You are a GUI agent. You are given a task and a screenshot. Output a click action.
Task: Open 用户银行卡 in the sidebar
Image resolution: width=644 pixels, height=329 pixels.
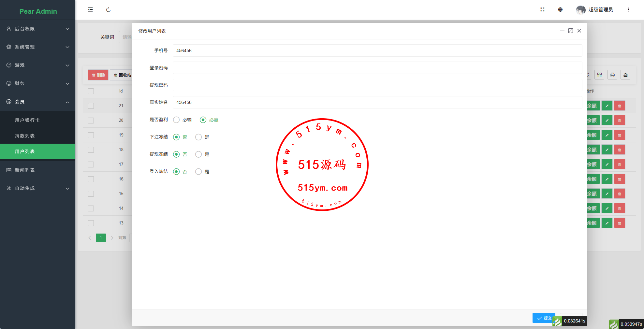[x=27, y=120]
